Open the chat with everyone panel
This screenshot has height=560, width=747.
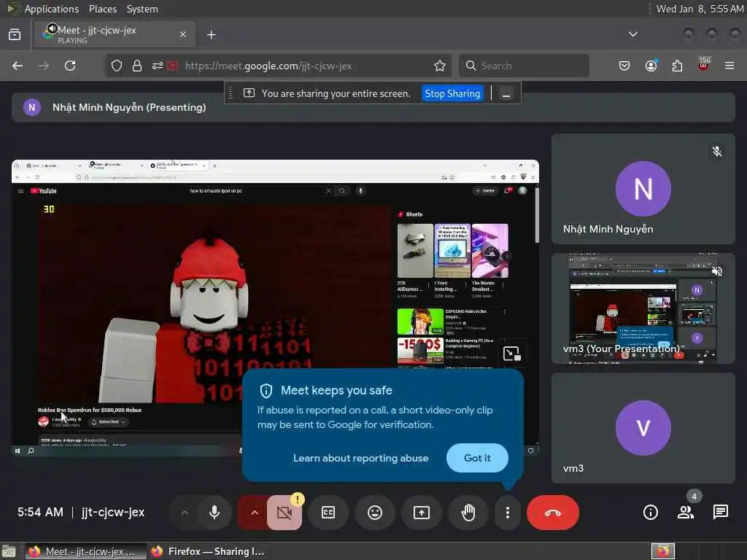click(720, 513)
